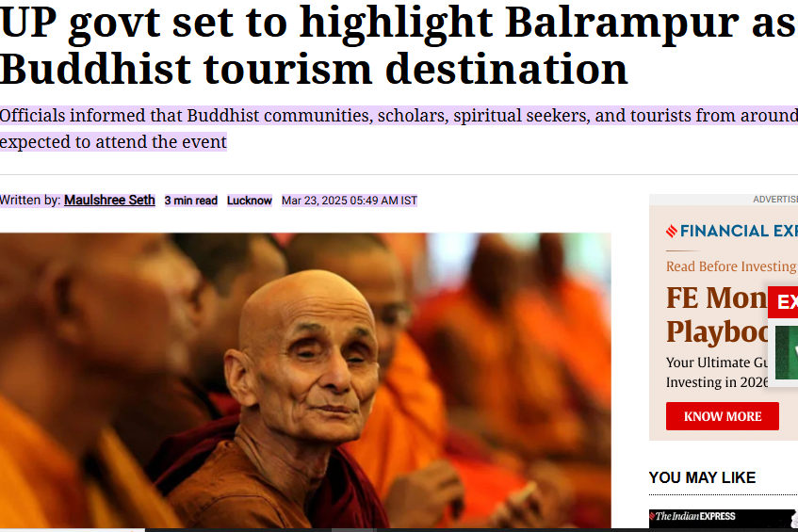Click the red Financial Express logo icon
Screen dimensions: 798x532
point(672,232)
